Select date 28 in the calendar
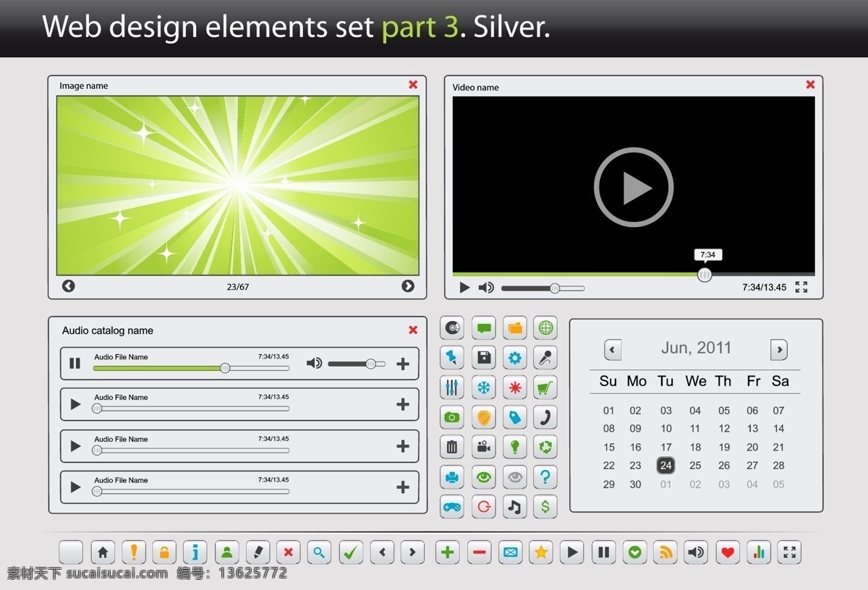Screen dimensions: 868x590 coord(778,466)
